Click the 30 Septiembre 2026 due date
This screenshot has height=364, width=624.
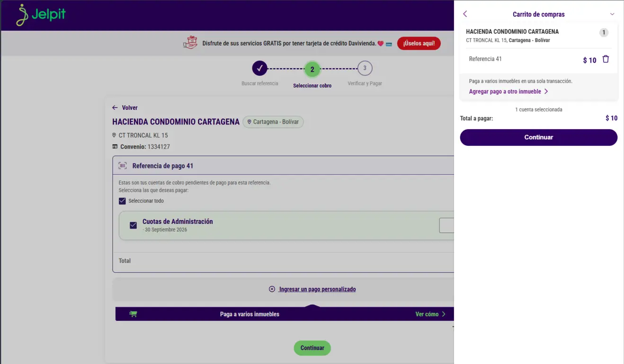[166, 230]
